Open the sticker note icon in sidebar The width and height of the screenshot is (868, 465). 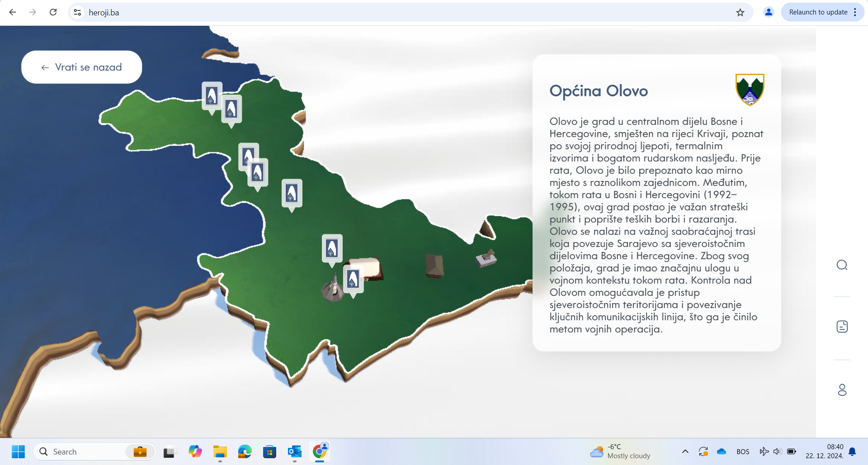pyautogui.click(x=842, y=327)
